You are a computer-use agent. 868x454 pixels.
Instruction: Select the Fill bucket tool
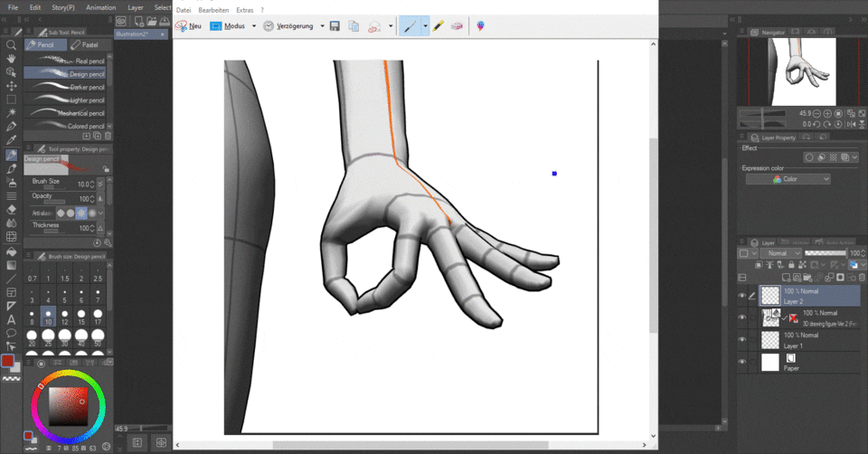tap(11, 251)
